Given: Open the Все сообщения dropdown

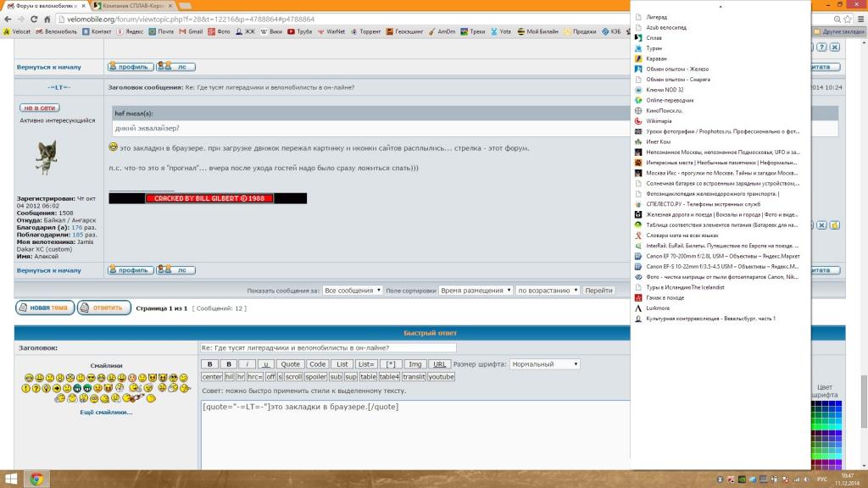Looking at the screenshot, I should pos(352,290).
